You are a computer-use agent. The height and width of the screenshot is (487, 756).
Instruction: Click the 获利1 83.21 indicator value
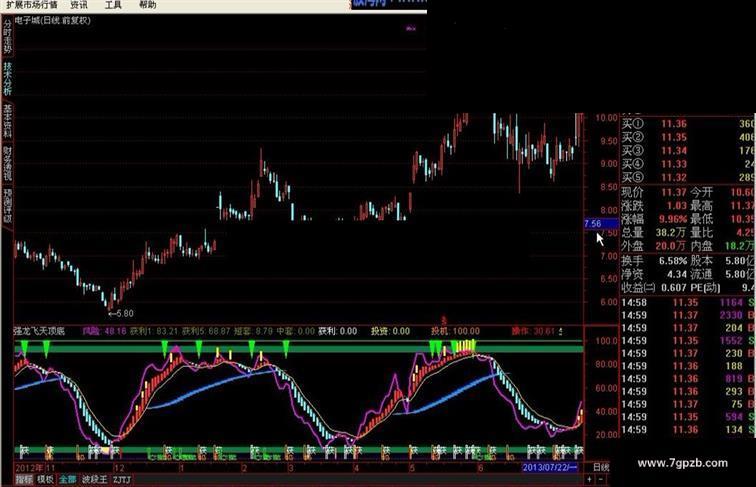(154, 331)
